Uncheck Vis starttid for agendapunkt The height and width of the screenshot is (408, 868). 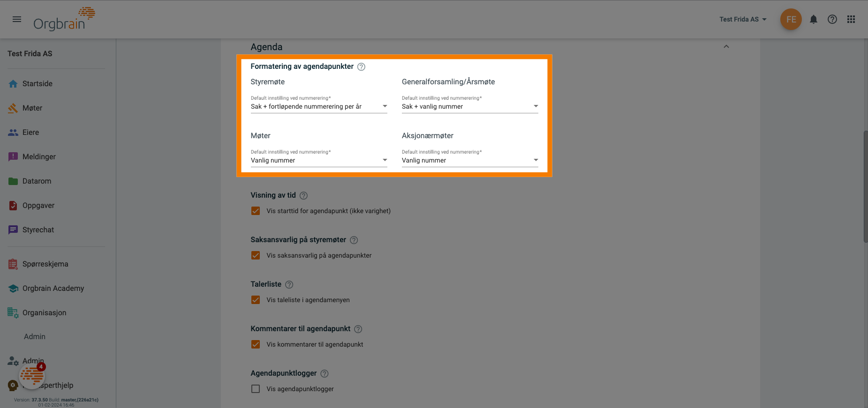(255, 211)
